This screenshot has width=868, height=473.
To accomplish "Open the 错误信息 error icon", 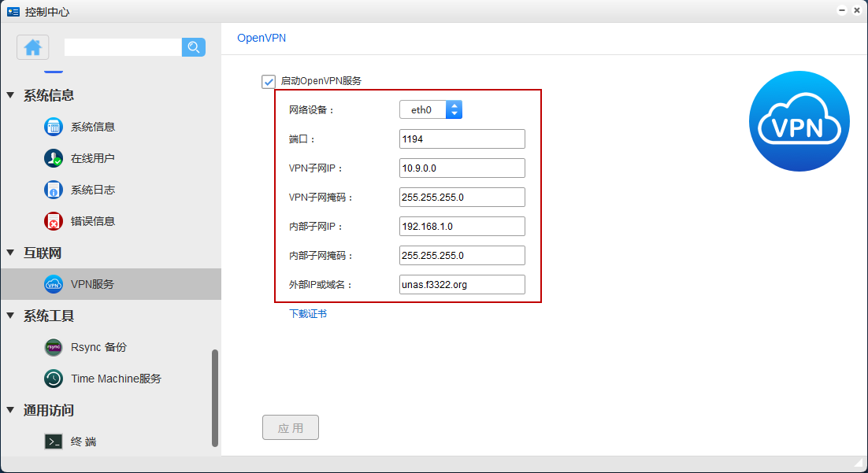I will pyautogui.click(x=53, y=221).
